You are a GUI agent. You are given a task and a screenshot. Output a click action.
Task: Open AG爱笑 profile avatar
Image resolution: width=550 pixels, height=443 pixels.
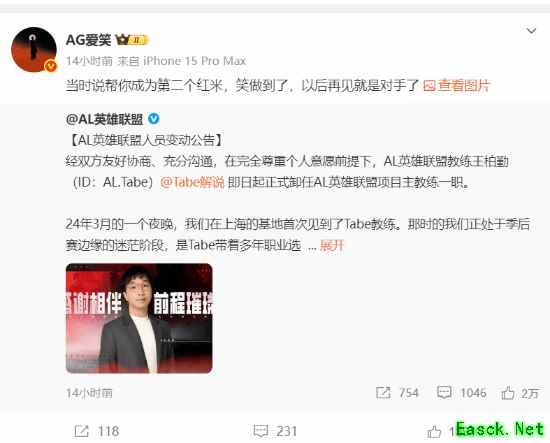34,49
